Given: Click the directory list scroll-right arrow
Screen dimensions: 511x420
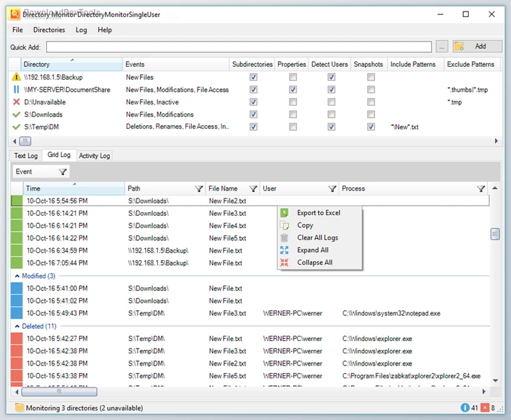Looking at the screenshot, I should (x=496, y=141).
